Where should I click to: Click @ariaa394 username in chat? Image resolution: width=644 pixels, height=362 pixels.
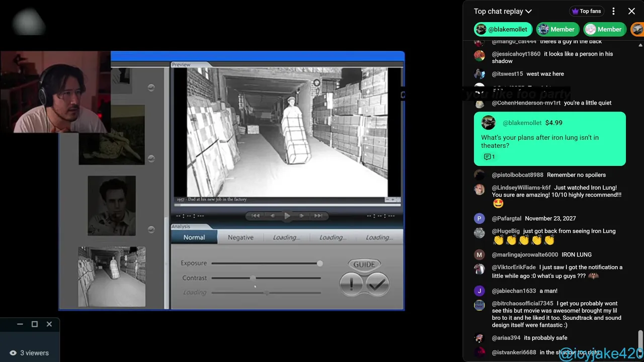[506, 338]
